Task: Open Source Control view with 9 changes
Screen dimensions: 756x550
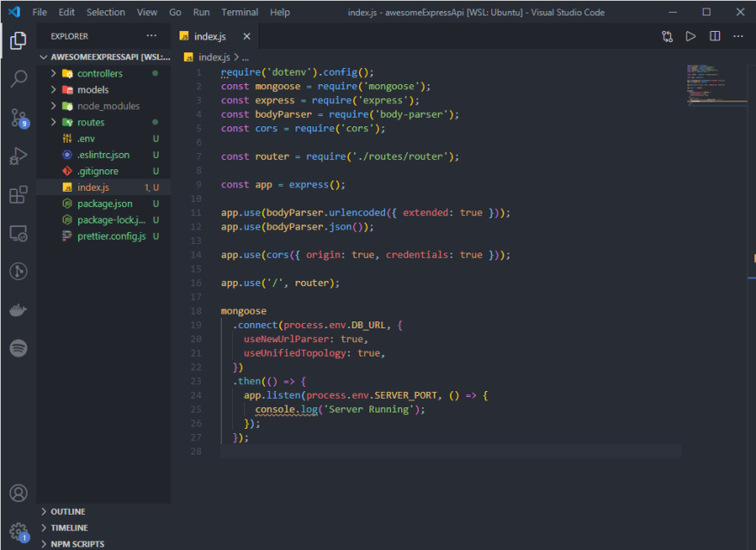Action: coord(19,118)
